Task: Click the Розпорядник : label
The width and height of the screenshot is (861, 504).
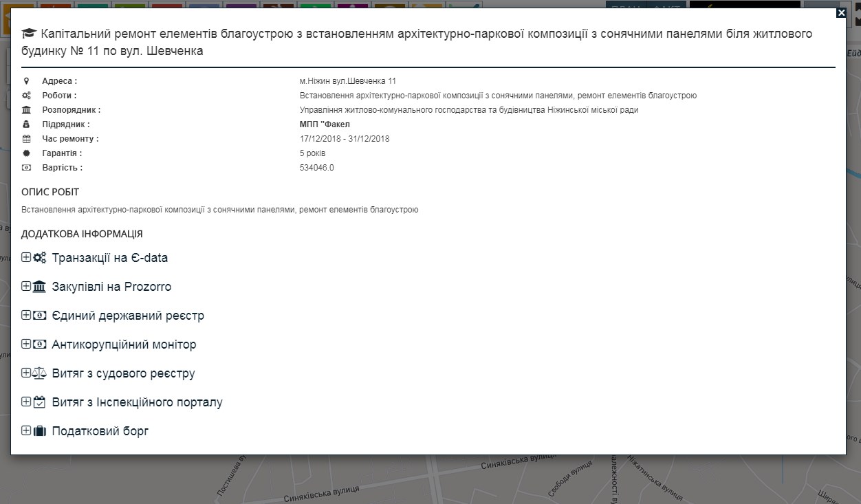Action: click(x=71, y=110)
